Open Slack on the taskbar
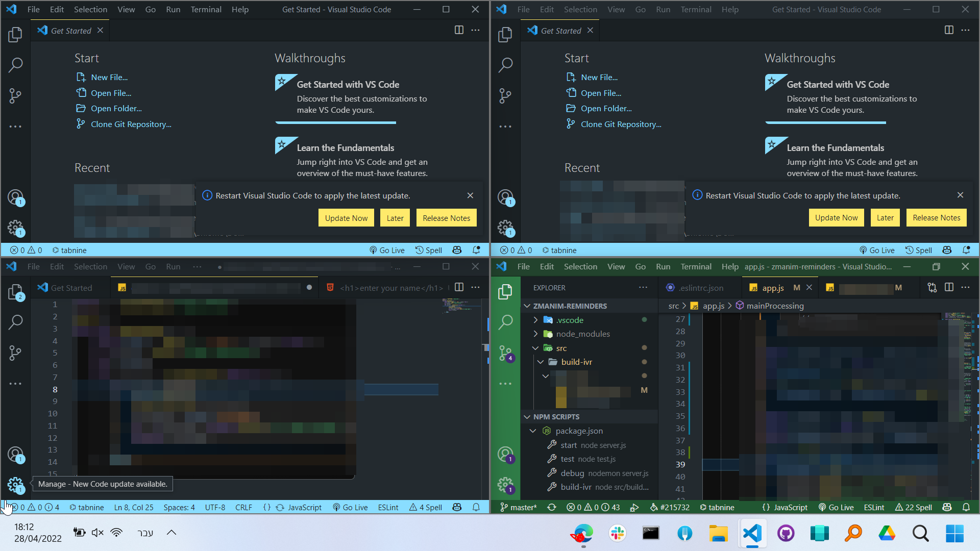 [617, 534]
